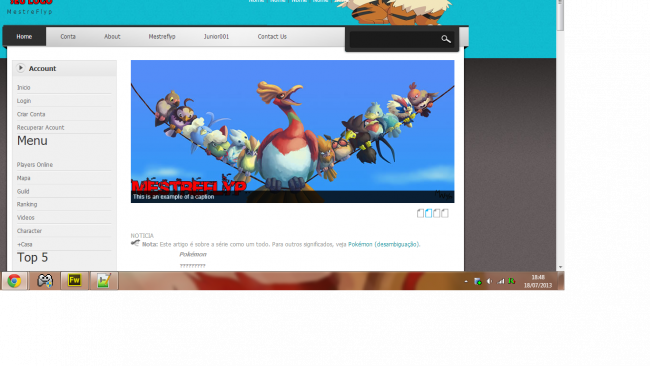This screenshot has width=650, height=366.
Task: Open the Contact Us nav tab
Action: [x=272, y=36]
